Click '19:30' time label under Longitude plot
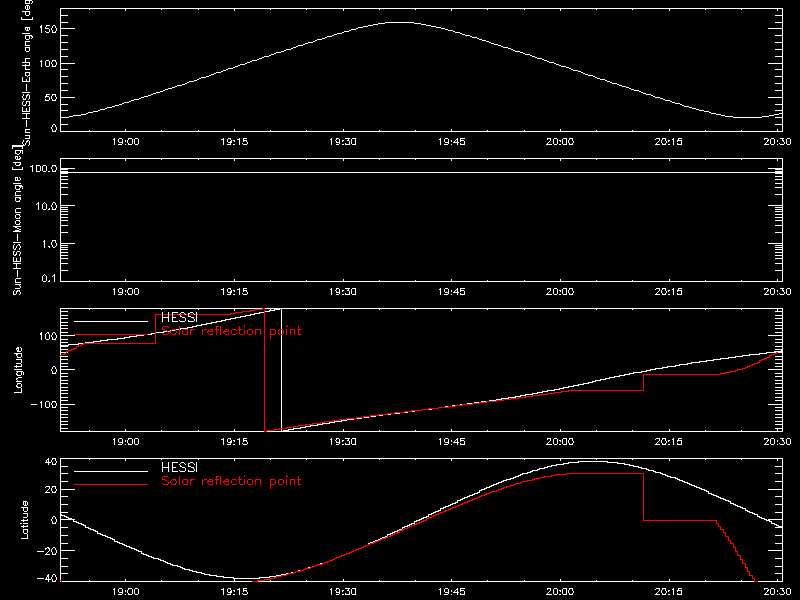Viewport: 800px width, 600px height. click(343, 442)
